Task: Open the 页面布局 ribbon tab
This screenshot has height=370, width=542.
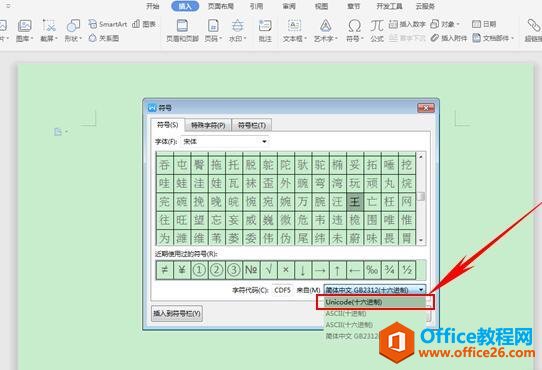Action: [221, 6]
